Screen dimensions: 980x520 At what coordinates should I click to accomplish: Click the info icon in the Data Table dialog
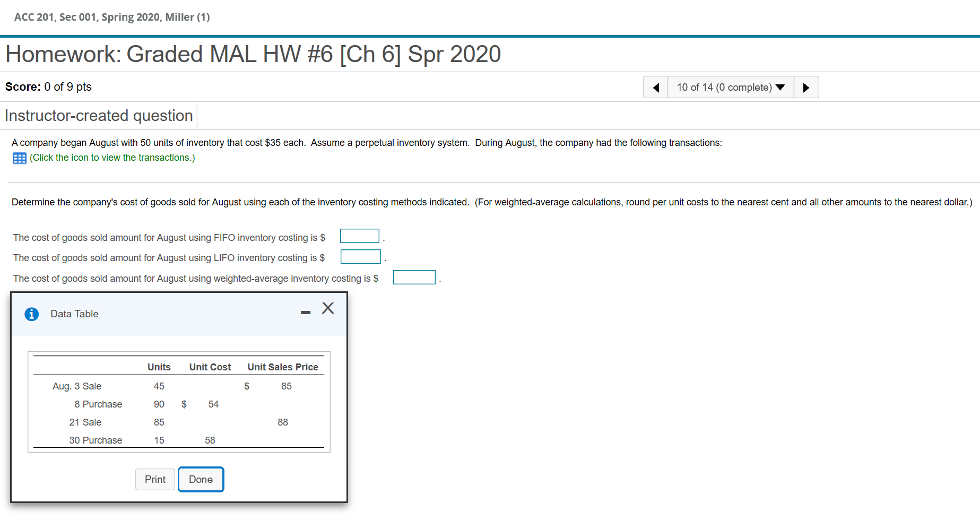tap(32, 314)
